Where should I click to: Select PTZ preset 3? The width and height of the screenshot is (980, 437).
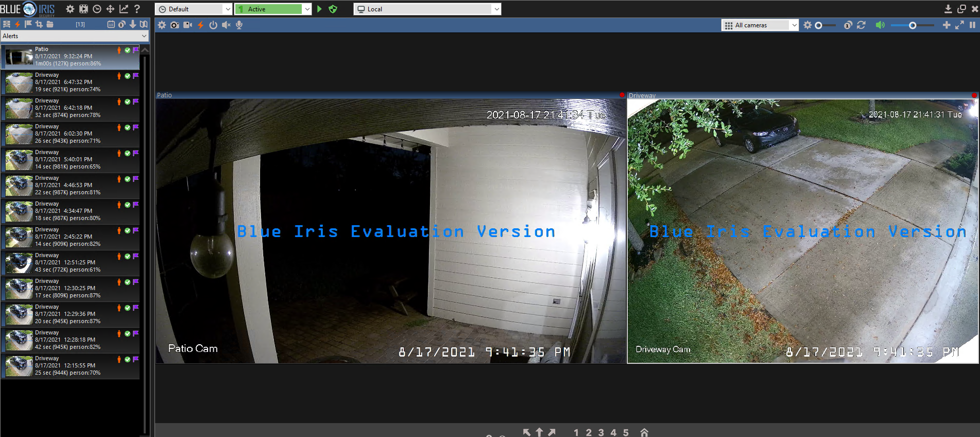[601, 432]
